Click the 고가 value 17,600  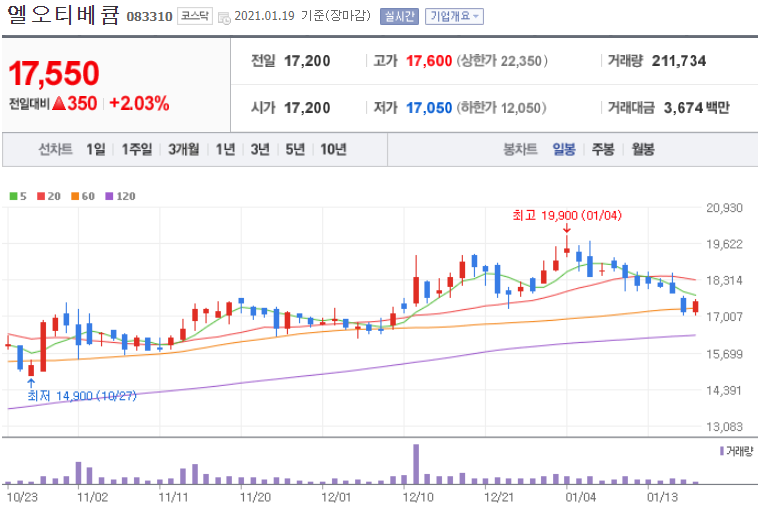[x=429, y=61]
